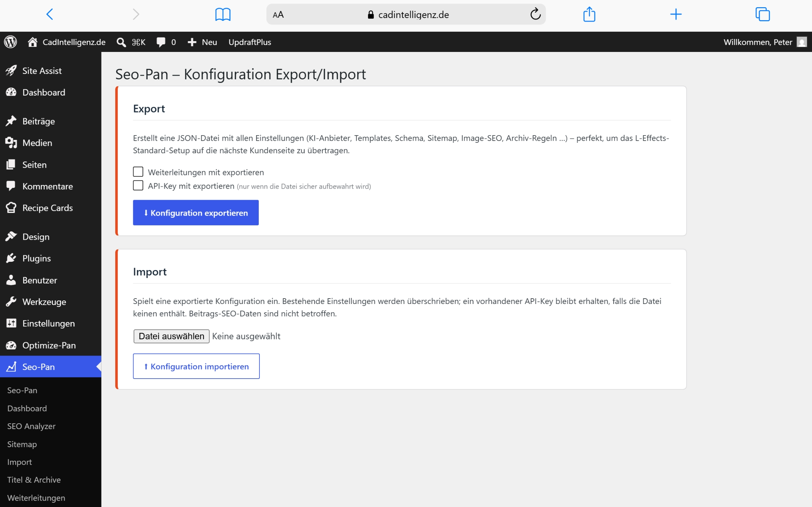Open Beiträge pin menu item

[51, 121]
